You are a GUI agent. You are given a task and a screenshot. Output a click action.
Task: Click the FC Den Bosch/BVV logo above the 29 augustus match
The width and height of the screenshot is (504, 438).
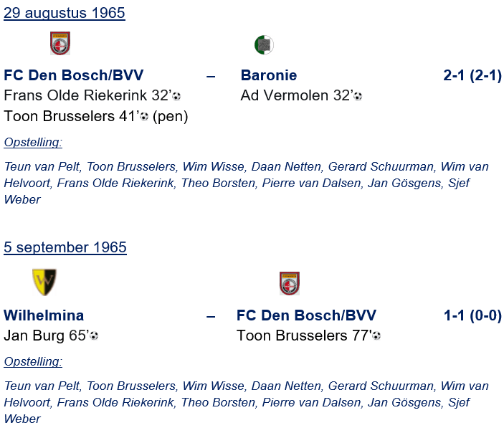[x=60, y=44]
